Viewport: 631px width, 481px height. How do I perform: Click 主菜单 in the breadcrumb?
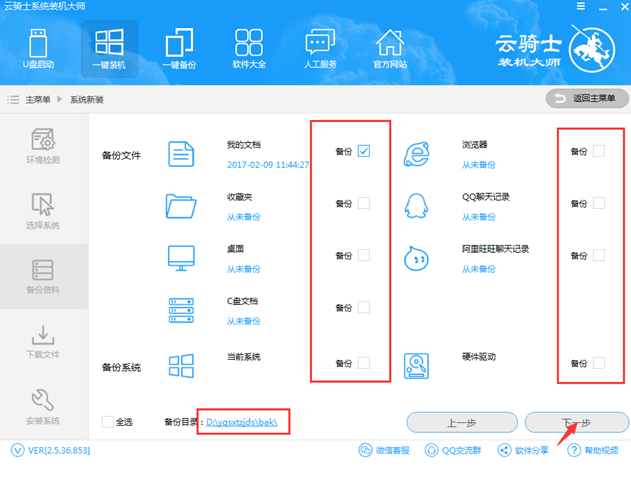tap(38, 99)
